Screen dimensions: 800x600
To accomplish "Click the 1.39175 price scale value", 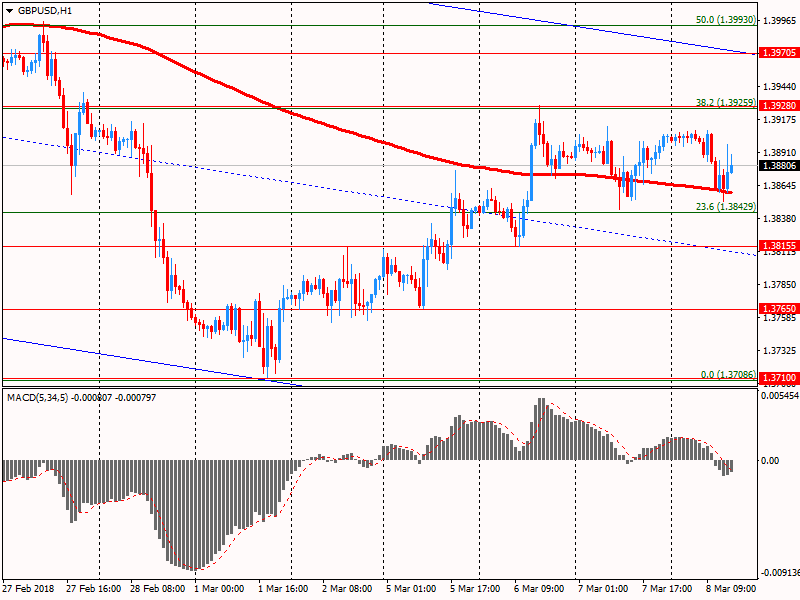I will pos(780,119).
